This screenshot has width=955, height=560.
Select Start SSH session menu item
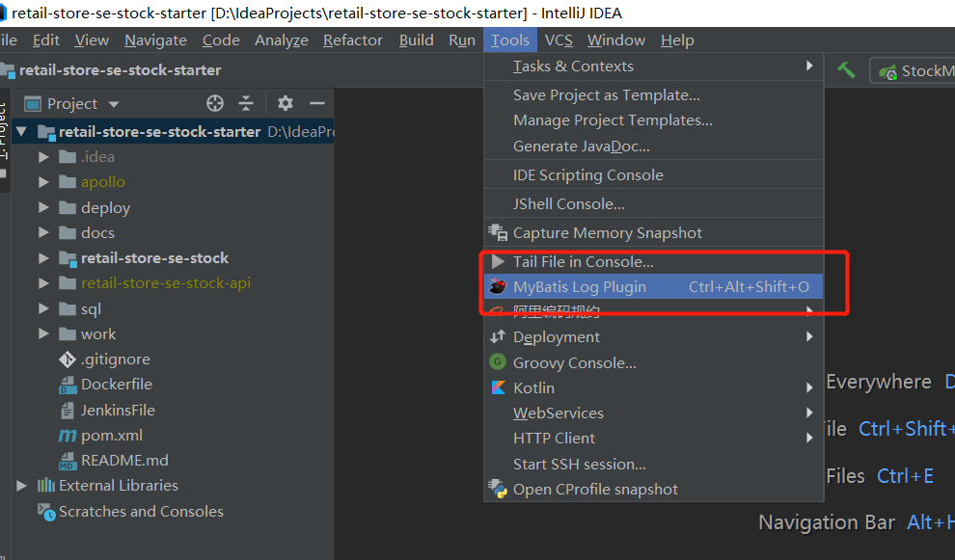coord(653,464)
